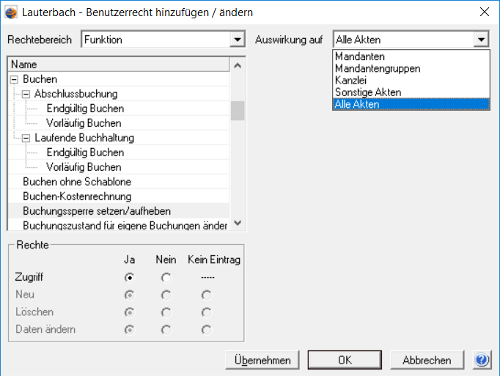This screenshot has width=500, height=376.
Task: Select Kein Eintrag radio for Neu
Action: coord(206,295)
